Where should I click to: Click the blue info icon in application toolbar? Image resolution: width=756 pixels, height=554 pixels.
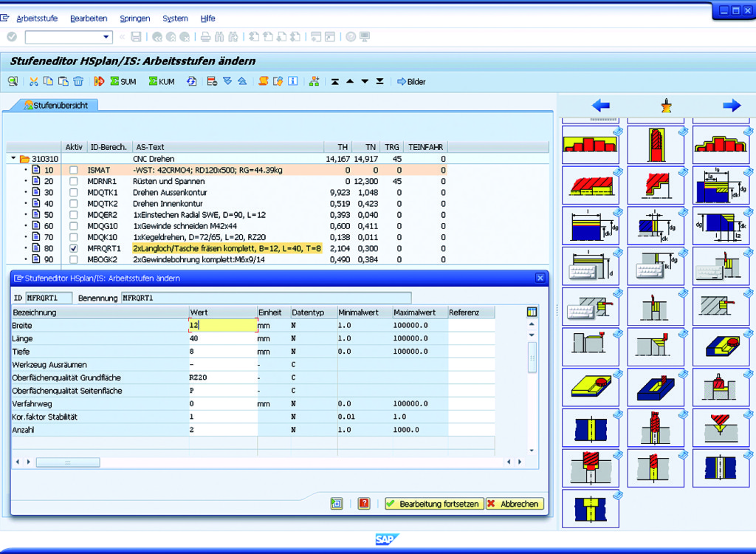pos(292,81)
